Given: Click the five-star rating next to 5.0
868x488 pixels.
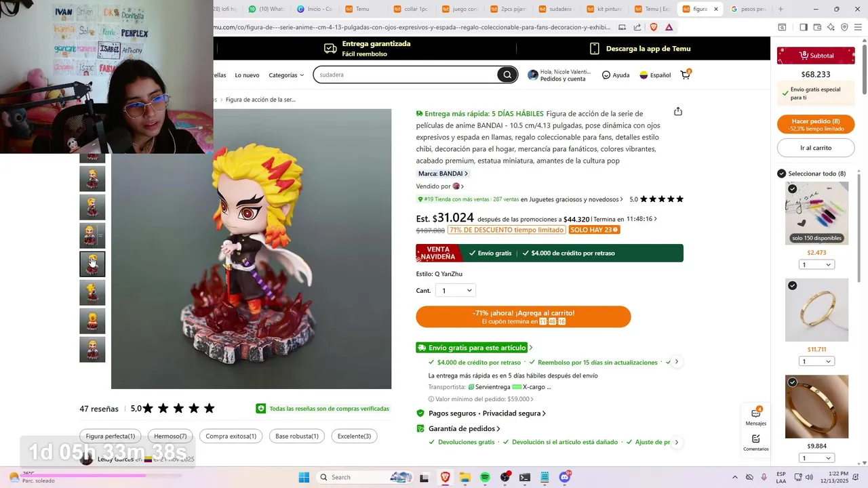Looking at the screenshot, I should tap(662, 199).
